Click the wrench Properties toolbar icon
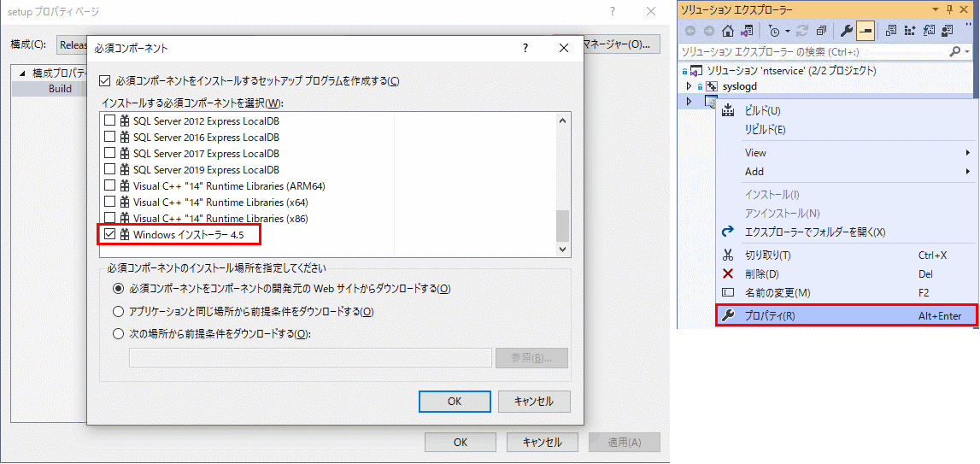 point(847,30)
